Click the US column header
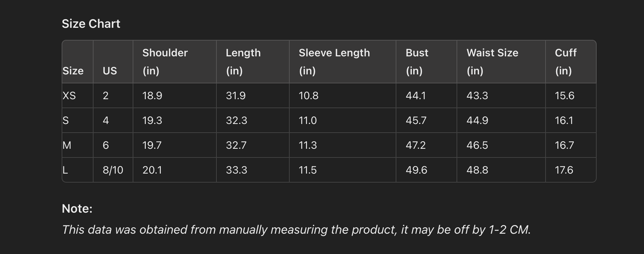Image resolution: width=644 pixels, height=254 pixels. click(x=110, y=71)
